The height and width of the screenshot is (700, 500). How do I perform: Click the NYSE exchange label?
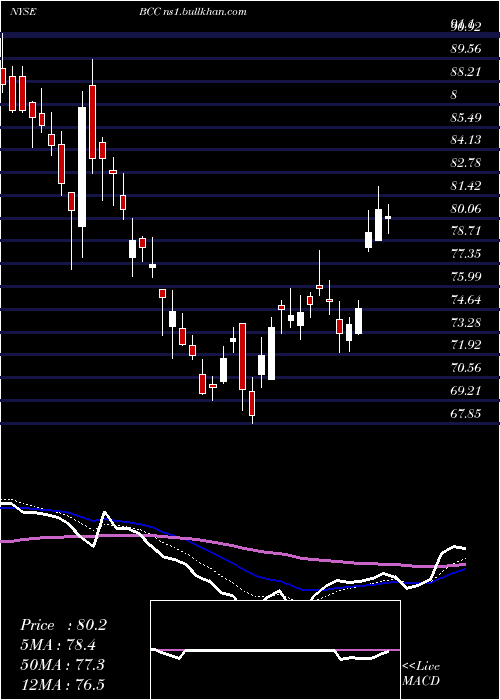click(x=23, y=12)
